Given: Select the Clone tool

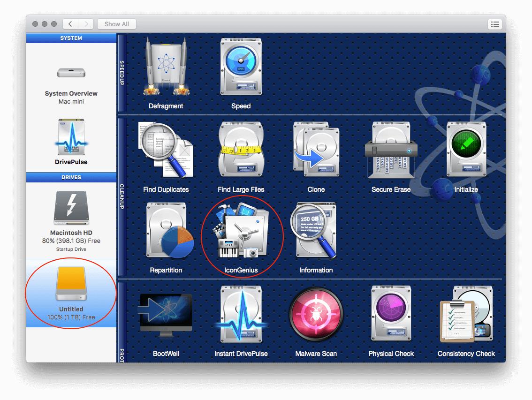Looking at the screenshot, I should (316, 150).
